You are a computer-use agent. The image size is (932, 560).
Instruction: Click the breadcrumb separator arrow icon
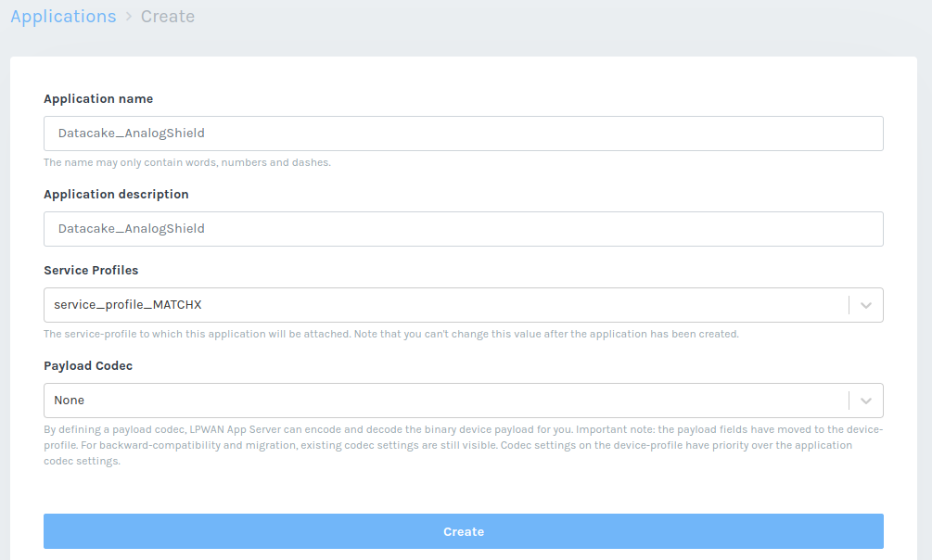[x=129, y=18]
